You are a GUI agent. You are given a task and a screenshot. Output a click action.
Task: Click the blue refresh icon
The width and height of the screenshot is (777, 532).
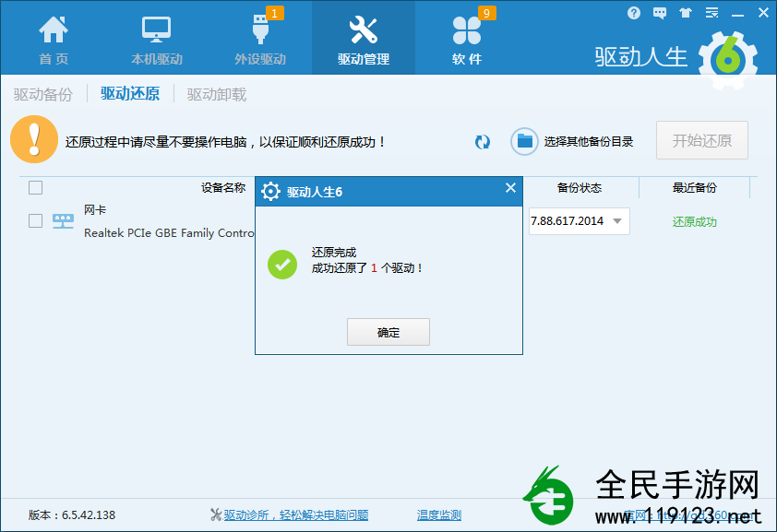click(482, 142)
